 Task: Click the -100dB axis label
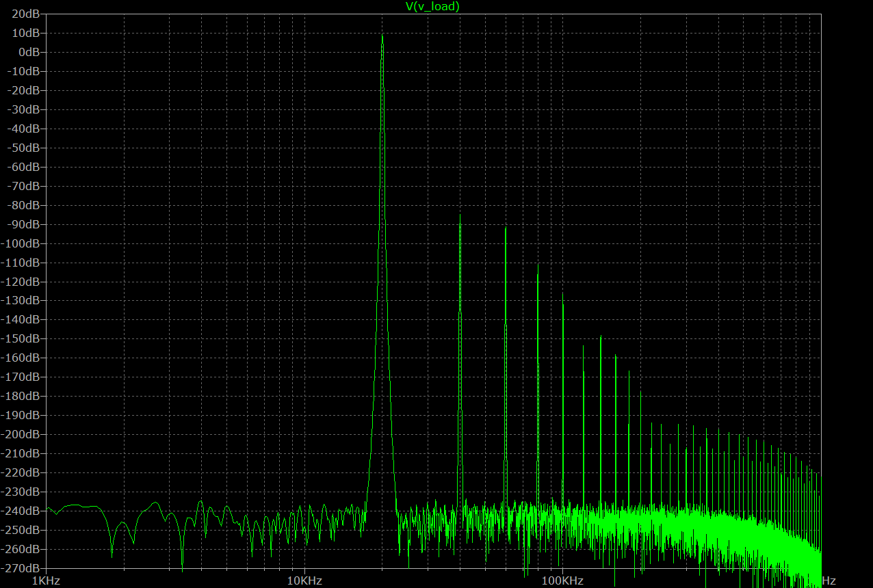click(x=21, y=243)
